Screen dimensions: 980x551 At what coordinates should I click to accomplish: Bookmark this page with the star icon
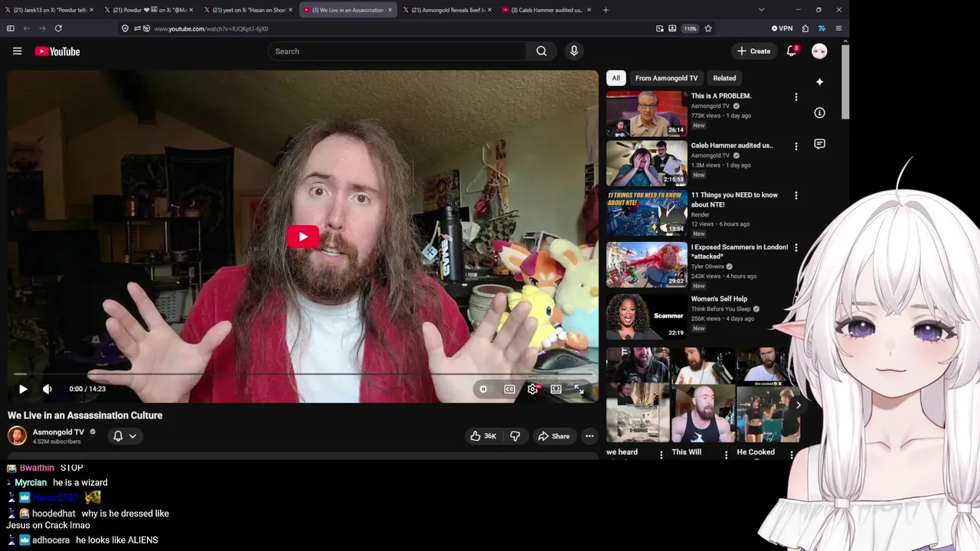click(708, 28)
